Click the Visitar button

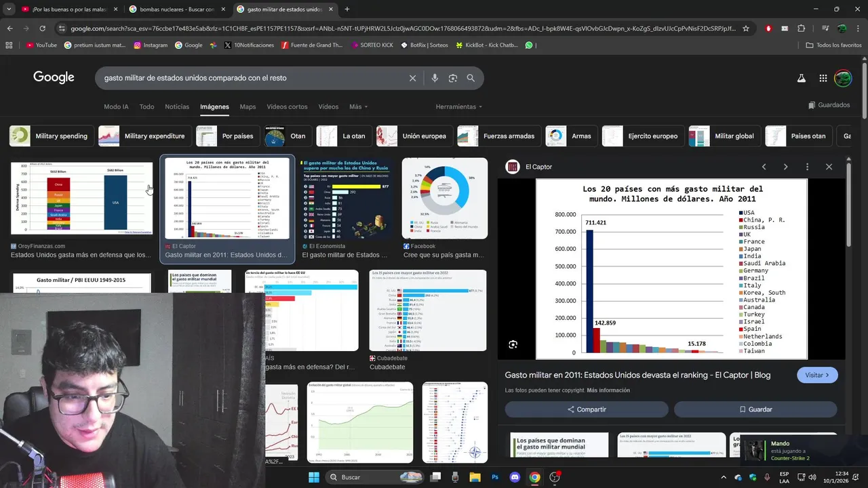pyautogui.click(x=817, y=375)
